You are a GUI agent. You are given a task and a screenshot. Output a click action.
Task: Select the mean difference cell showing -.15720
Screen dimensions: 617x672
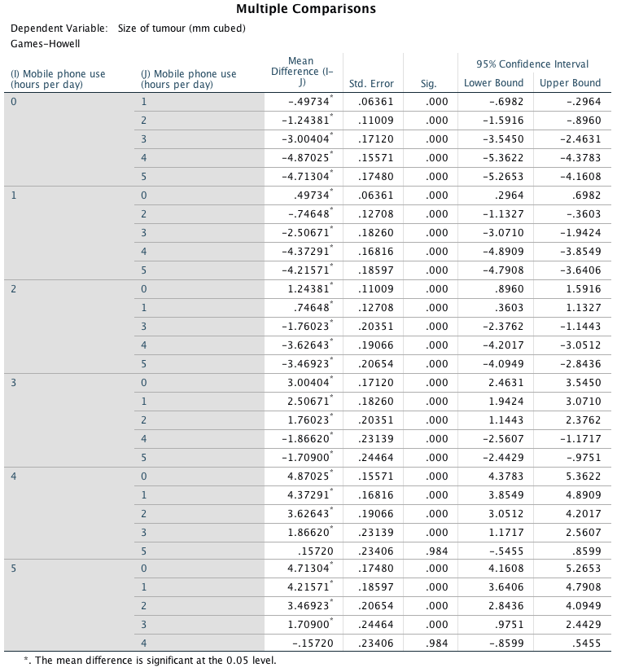[309, 643]
